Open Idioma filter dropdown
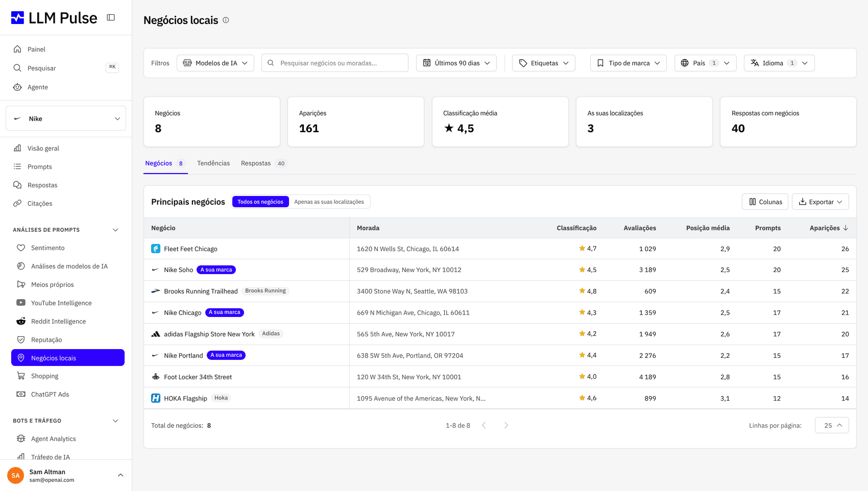This screenshot has height=491, width=868. coord(779,63)
